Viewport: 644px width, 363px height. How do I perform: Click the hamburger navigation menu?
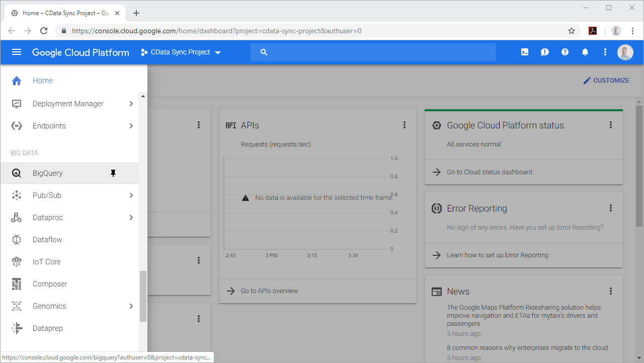pos(17,52)
